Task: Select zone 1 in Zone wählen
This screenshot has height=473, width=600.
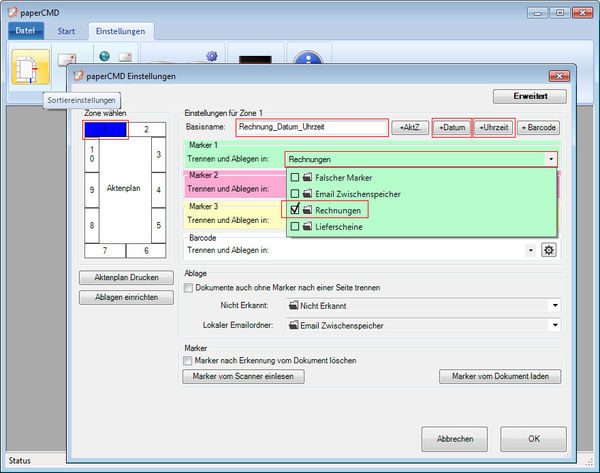Action: [105, 129]
